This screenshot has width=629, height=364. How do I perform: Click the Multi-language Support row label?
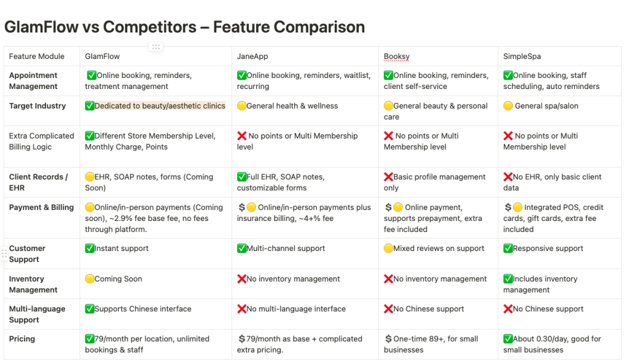(x=37, y=314)
